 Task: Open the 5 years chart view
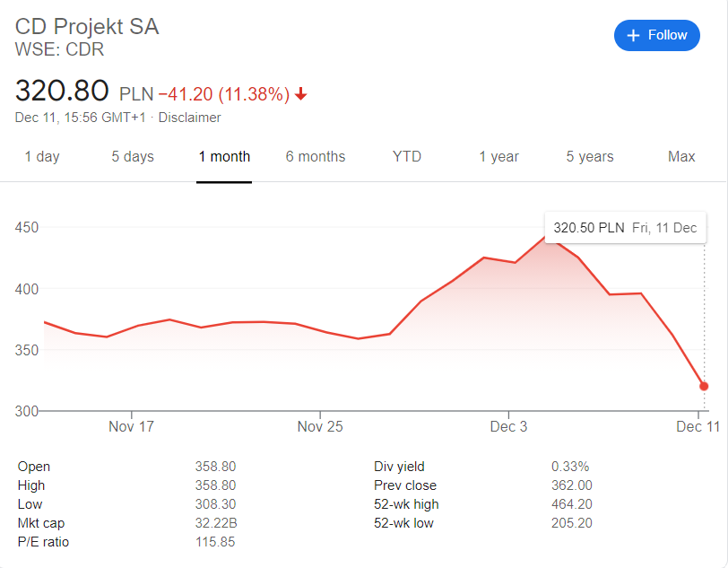590,156
